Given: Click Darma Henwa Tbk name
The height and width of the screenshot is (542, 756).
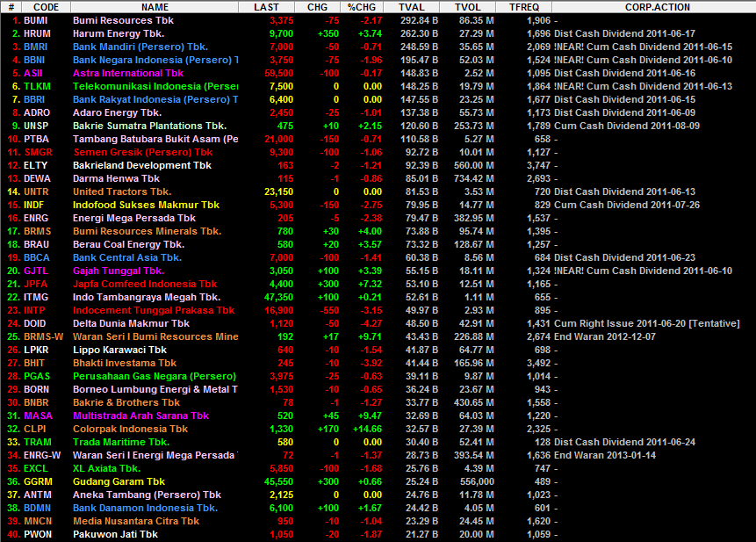Looking at the screenshot, I should [x=116, y=178].
